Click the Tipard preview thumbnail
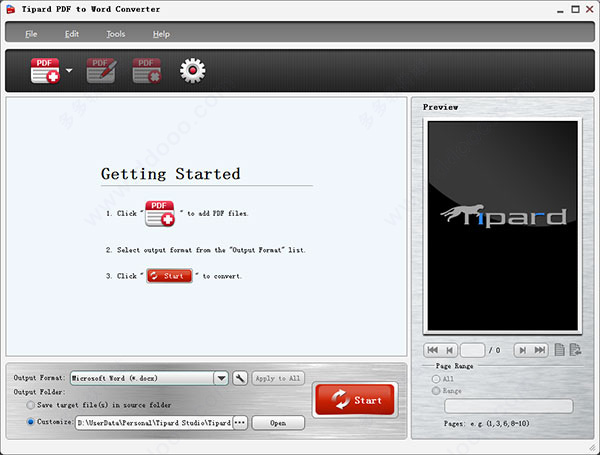Image resolution: width=600 pixels, height=455 pixels. [502, 226]
